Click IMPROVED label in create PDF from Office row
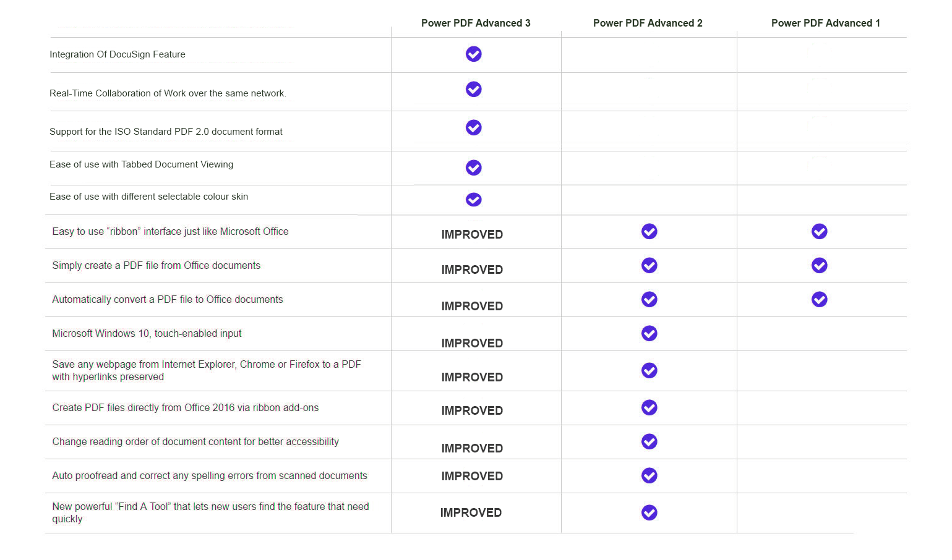This screenshot has height=560, width=952. [x=472, y=269]
